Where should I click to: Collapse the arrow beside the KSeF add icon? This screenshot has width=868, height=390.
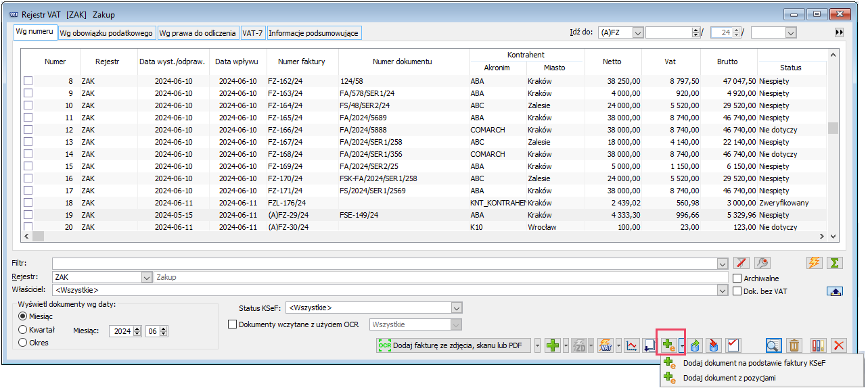pos(681,345)
